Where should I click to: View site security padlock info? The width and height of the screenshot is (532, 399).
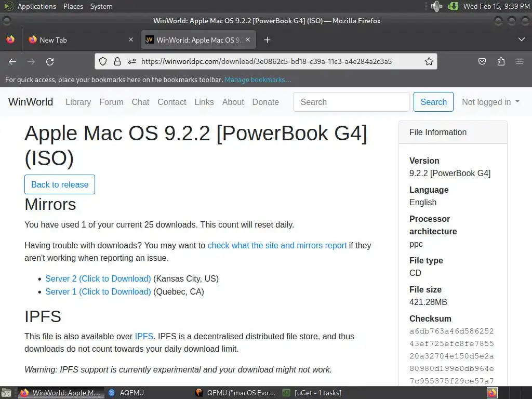click(x=117, y=61)
